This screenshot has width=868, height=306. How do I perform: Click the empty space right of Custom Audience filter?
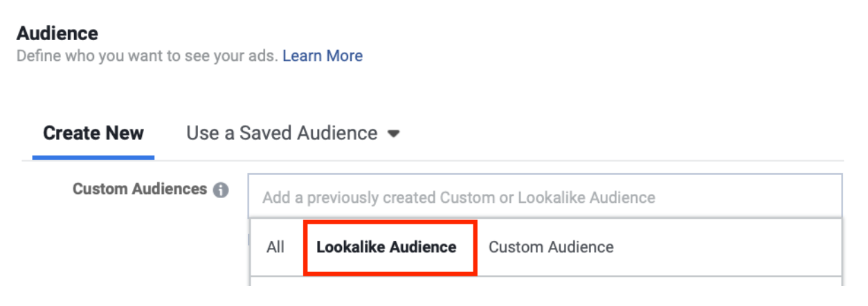(x=727, y=247)
